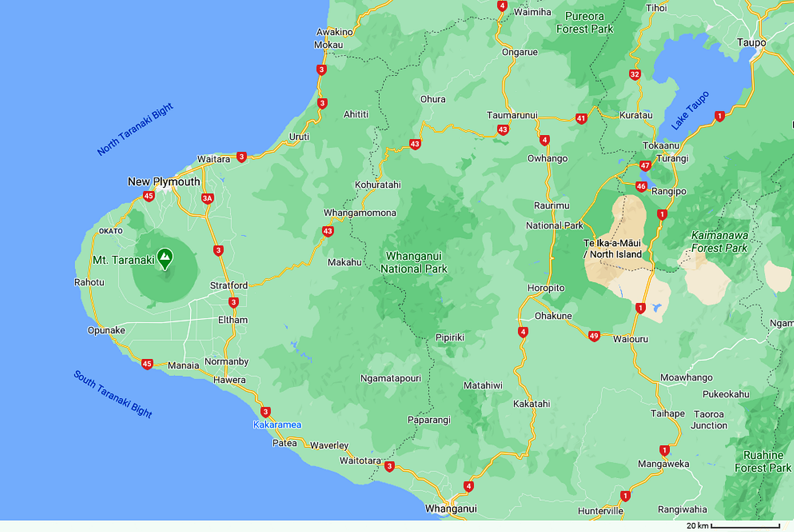Screen dimensions: 794x532
Task: Click the North Taranaki Bight label
Action: coord(135,129)
